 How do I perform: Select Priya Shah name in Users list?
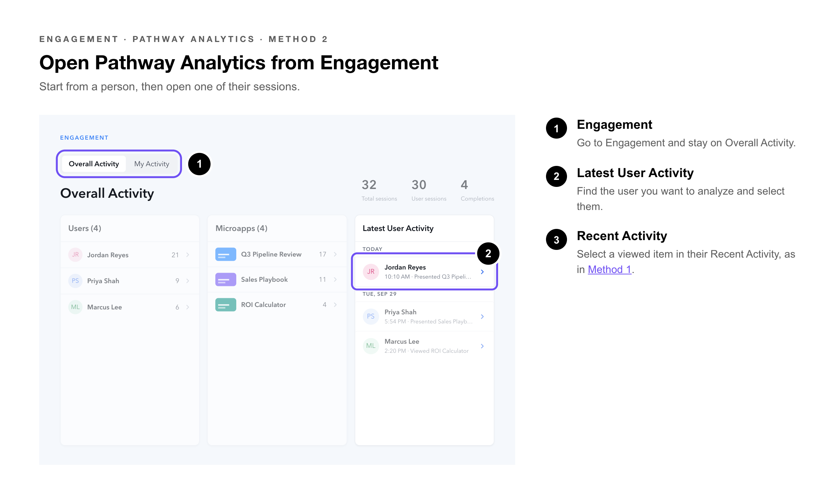pyautogui.click(x=103, y=281)
